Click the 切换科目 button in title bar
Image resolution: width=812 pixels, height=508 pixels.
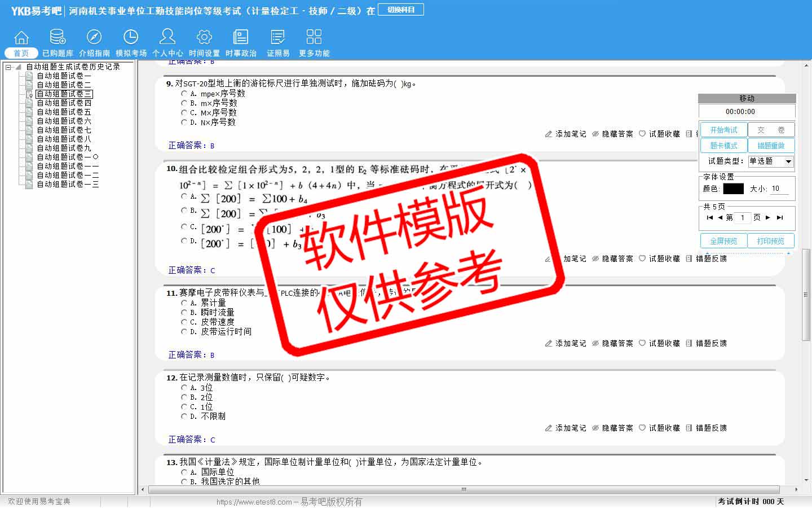click(401, 10)
